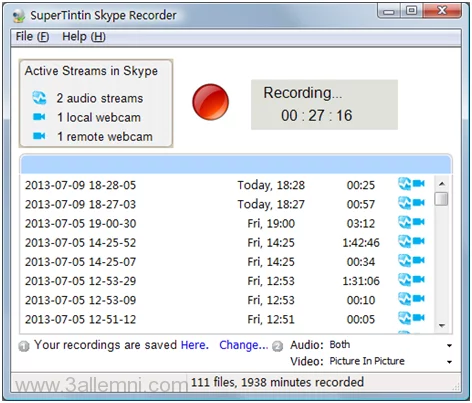Click the scrollbar down arrow in recordings list
472x403 pixels.
click(442, 326)
